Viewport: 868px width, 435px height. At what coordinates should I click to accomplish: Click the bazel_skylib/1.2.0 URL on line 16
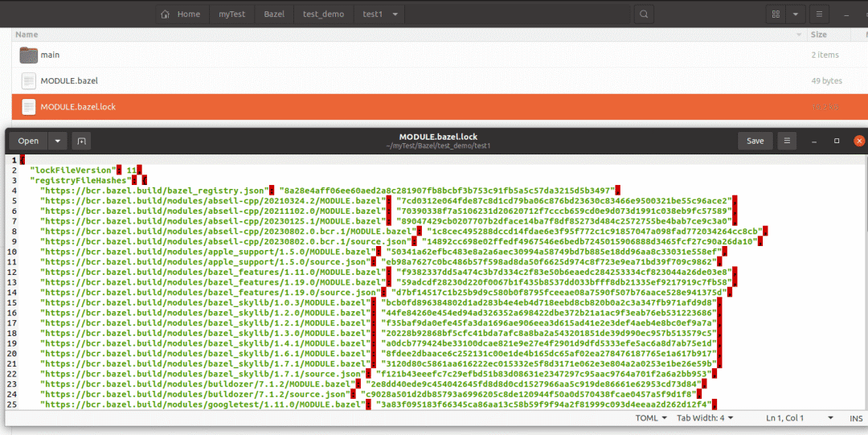point(206,313)
